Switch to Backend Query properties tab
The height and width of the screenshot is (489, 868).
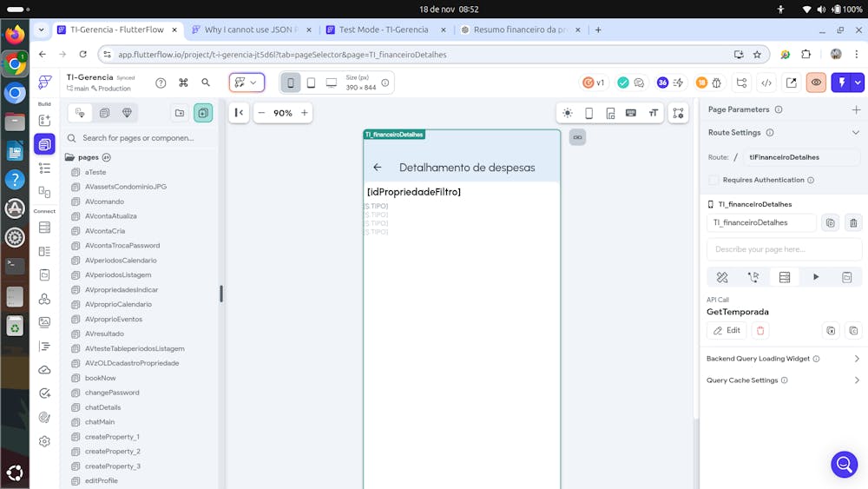pos(785,277)
